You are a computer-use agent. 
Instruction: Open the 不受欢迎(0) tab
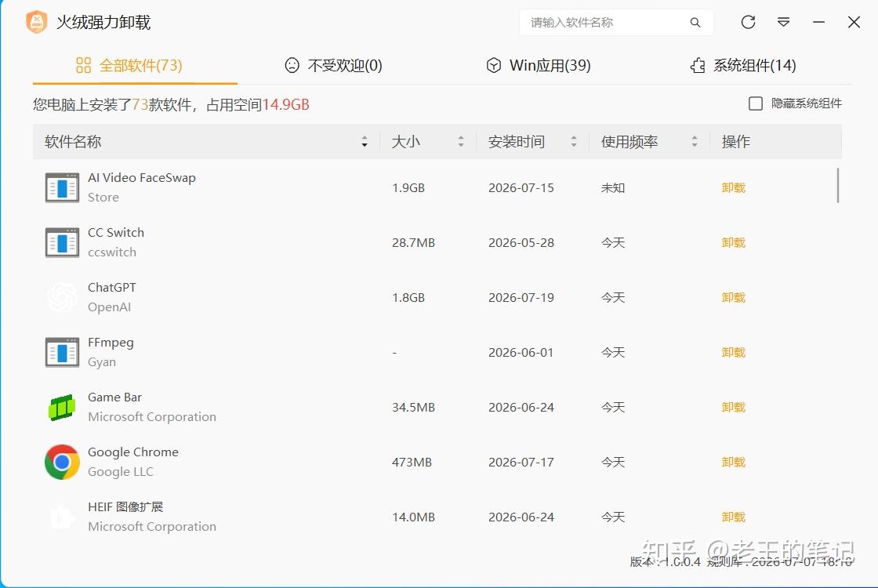[334, 66]
